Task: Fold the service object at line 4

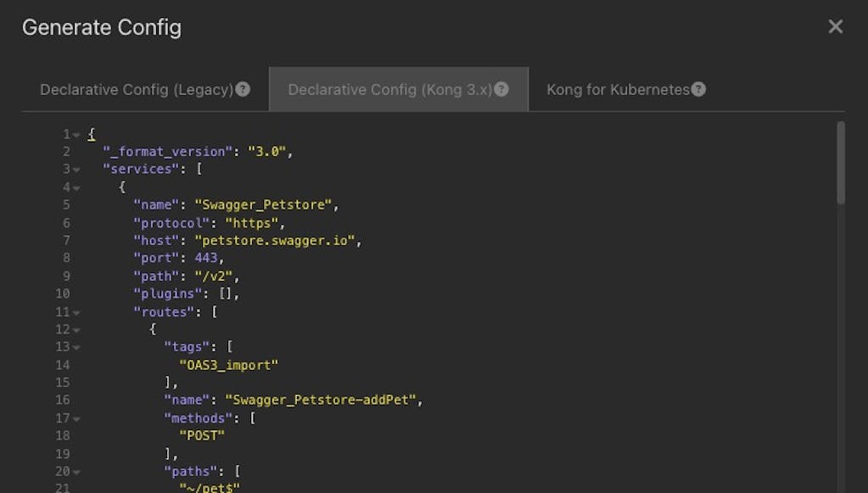Action: coord(76,188)
